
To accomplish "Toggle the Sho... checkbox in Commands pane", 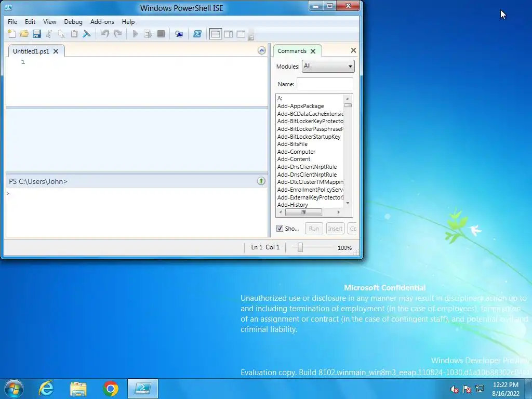I will (x=280, y=229).
